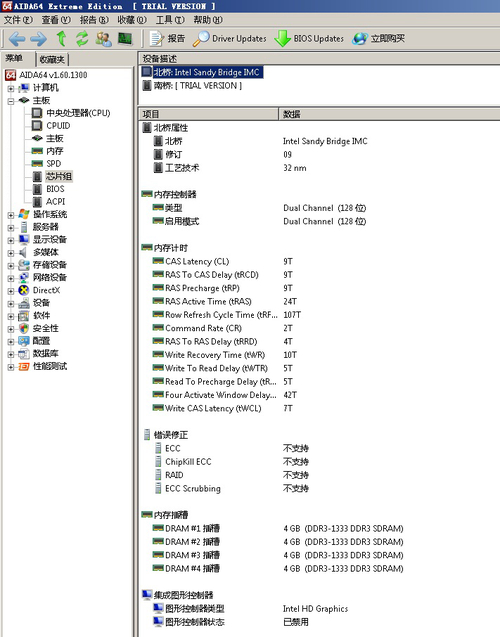
Task: Expand the 服务器 tree node
Action: [x=11, y=227]
